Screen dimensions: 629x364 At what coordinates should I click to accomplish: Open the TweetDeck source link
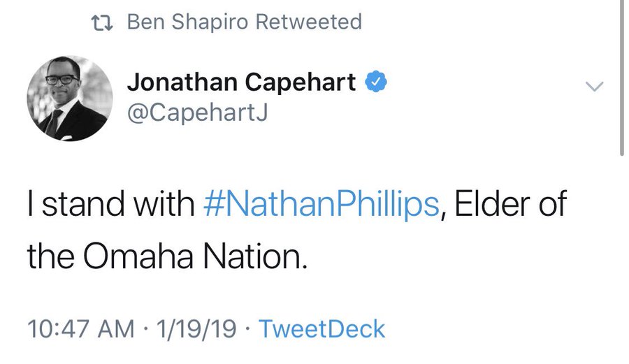click(321, 329)
